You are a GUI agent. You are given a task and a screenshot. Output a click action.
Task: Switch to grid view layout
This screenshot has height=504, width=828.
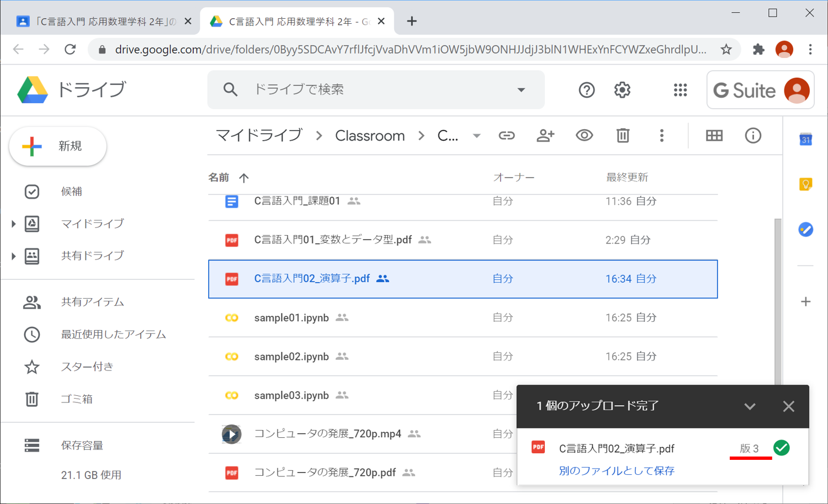(x=714, y=135)
